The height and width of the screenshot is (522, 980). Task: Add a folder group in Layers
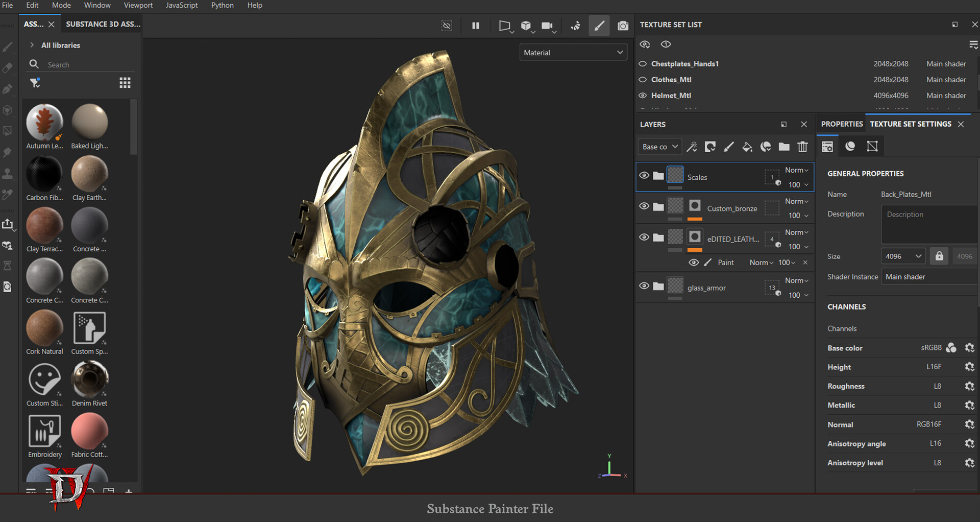click(784, 147)
